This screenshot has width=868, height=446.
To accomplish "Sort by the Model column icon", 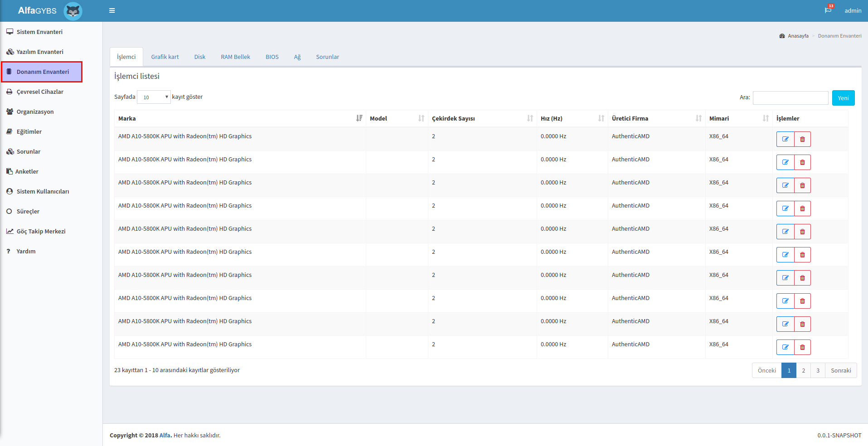I will [x=421, y=118].
